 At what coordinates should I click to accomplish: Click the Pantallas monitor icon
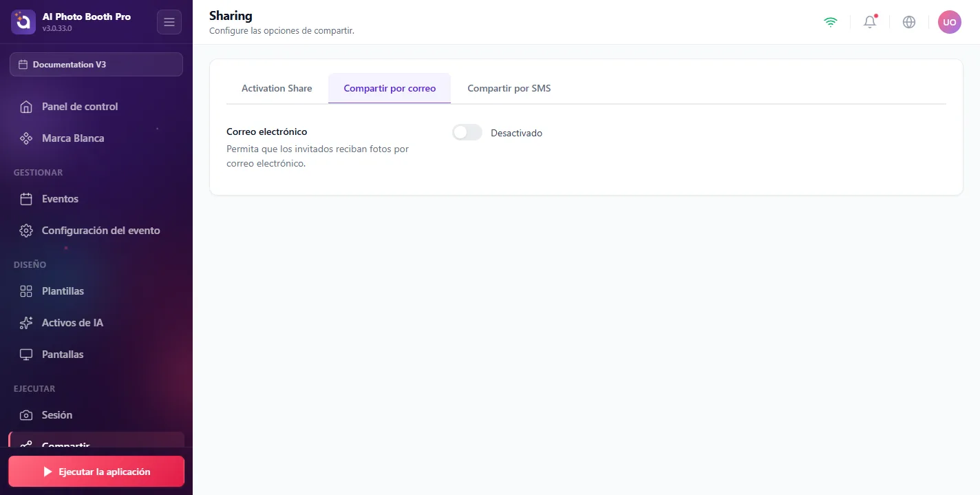point(26,355)
